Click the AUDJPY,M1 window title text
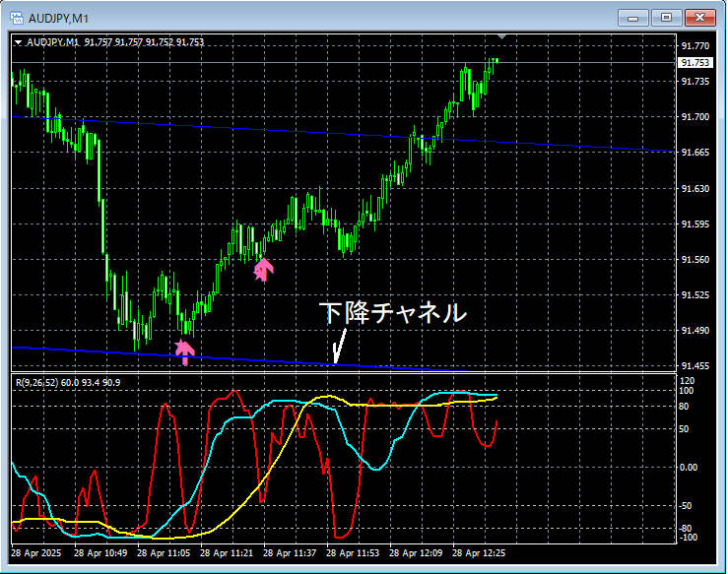 click(58, 19)
